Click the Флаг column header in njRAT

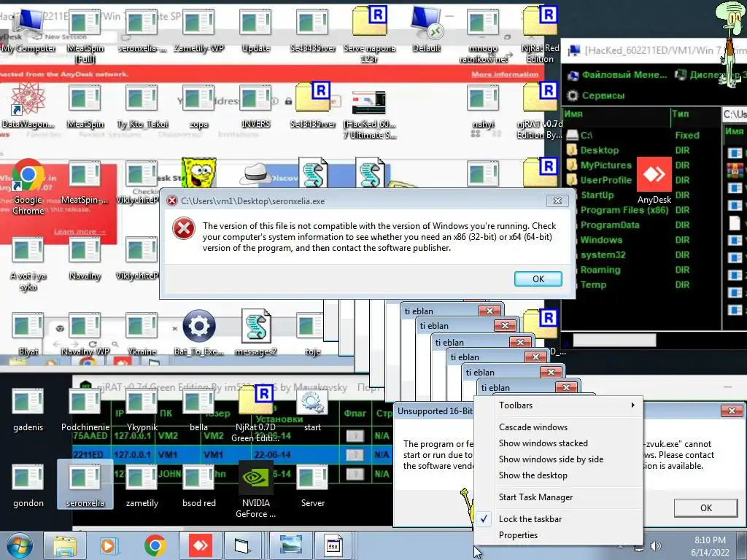355,413
